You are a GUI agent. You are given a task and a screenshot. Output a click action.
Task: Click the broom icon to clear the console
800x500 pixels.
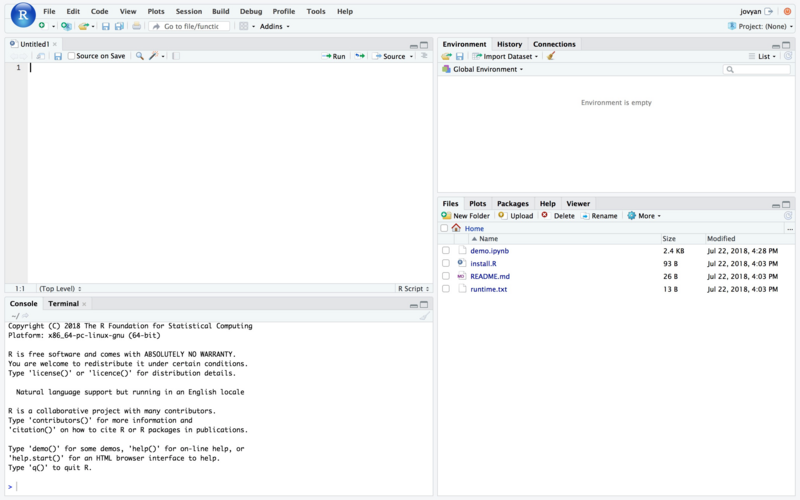[x=424, y=316]
